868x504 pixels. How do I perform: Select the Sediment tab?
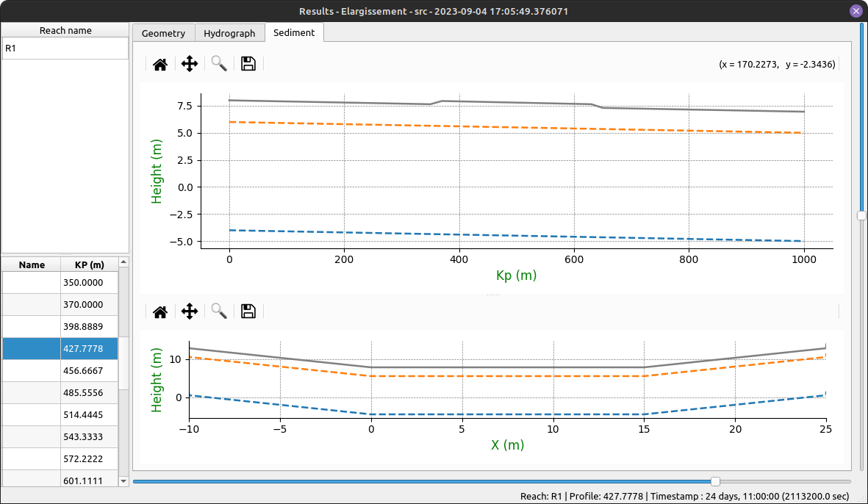294,32
